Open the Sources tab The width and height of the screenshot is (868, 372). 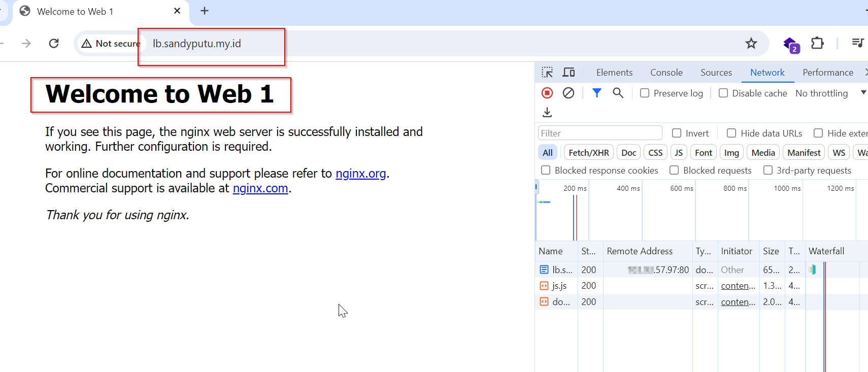point(716,73)
